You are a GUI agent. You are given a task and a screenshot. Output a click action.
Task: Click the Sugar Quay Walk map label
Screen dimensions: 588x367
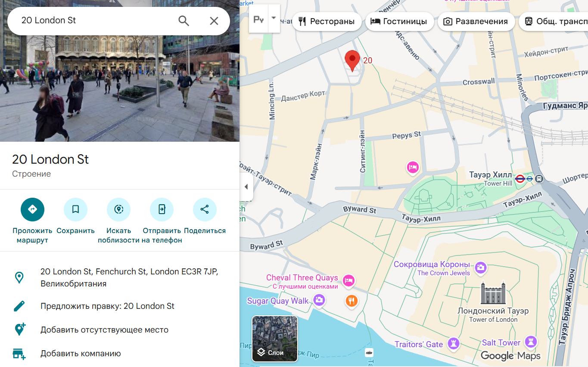[x=278, y=301]
